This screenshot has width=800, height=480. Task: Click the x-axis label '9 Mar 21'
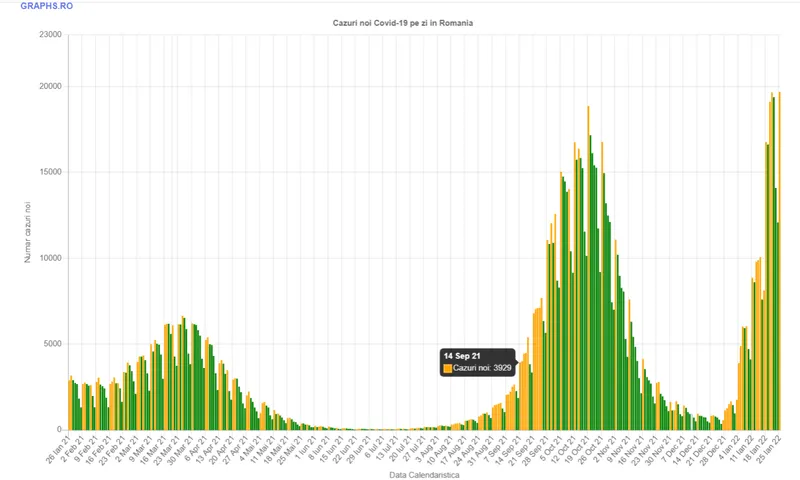(x=140, y=449)
